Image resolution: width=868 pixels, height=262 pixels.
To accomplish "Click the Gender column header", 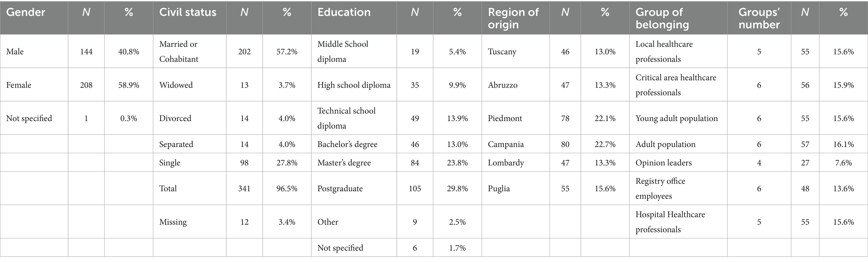I will pyautogui.click(x=26, y=13).
